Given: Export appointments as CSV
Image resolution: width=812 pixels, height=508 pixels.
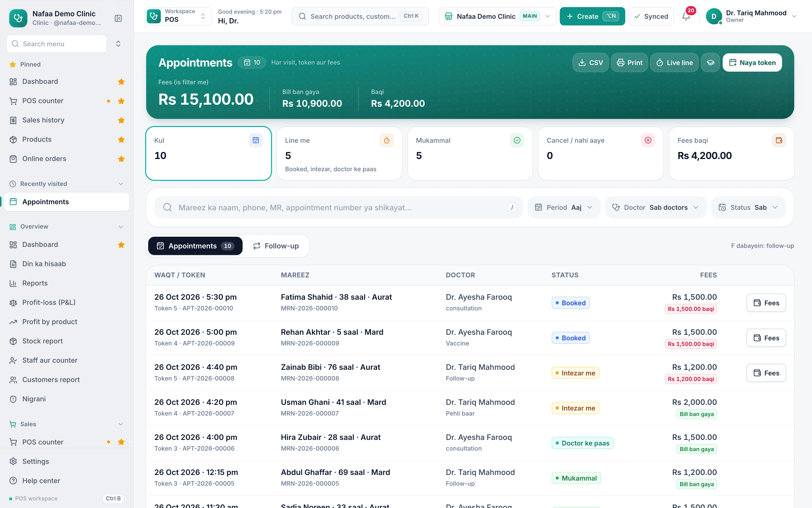Looking at the screenshot, I should 590,62.
